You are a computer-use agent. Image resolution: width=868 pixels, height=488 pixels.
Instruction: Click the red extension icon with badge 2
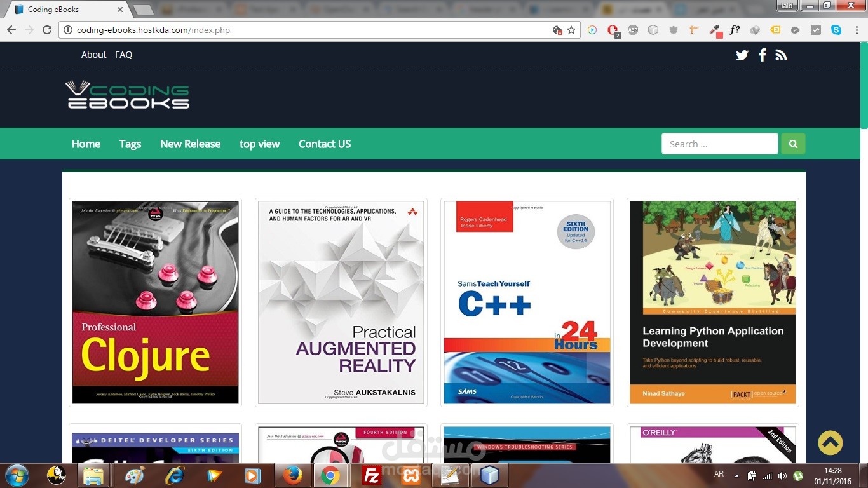click(613, 30)
